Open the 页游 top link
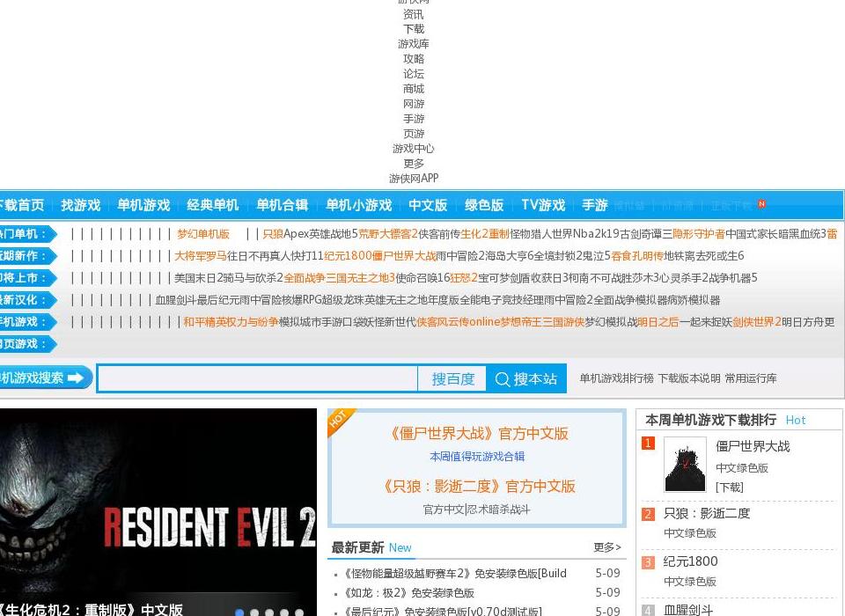 pyautogui.click(x=414, y=134)
